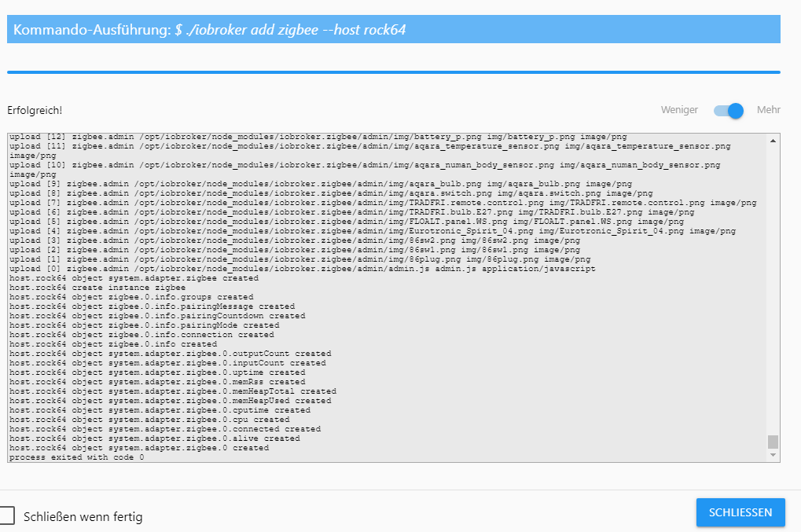Image resolution: width=801 pixels, height=532 pixels.
Task: Click the 'Erfolgreich!' status text
Action: click(35, 110)
